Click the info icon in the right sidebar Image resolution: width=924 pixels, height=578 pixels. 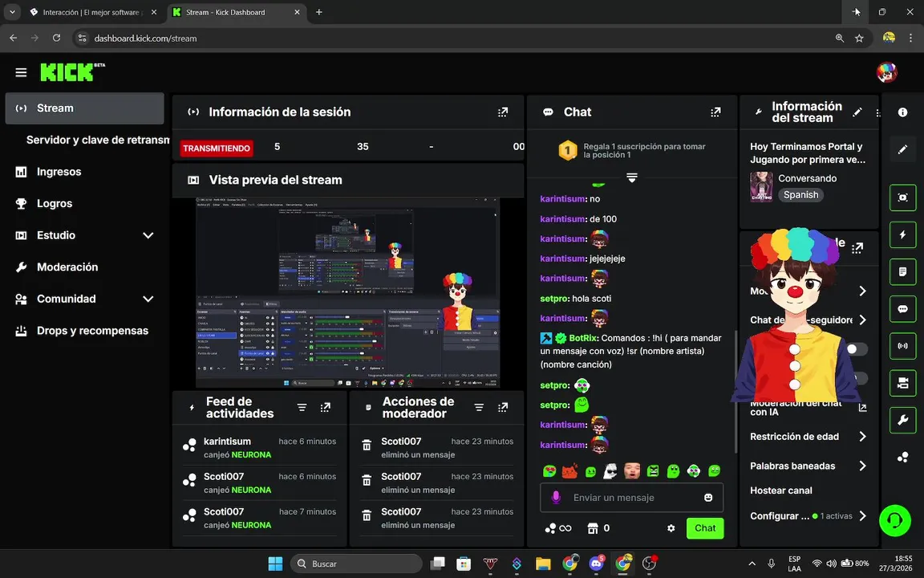(902, 112)
